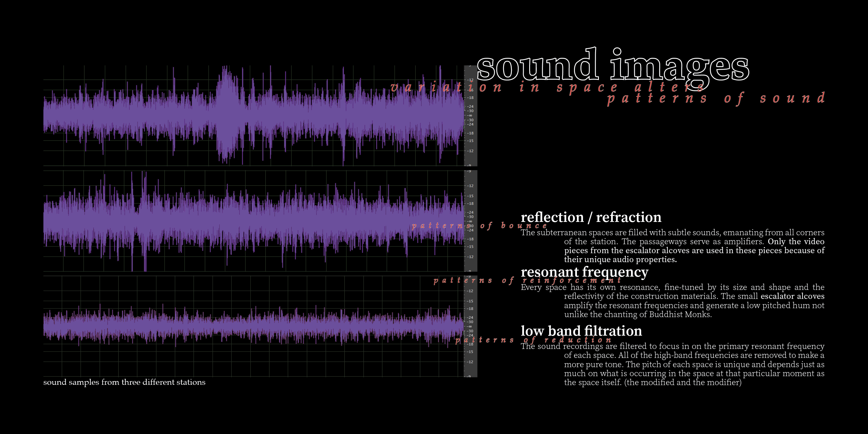This screenshot has width=868, height=434.
Task: Click the bold 'escalator alcoves' text
Action: [792, 296]
